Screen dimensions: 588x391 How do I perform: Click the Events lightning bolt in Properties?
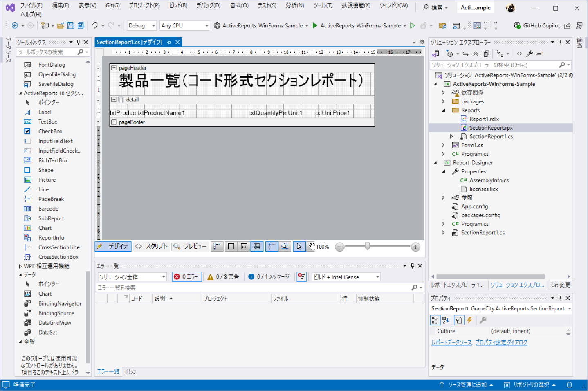pyautogui.click(x=470, y=320)
